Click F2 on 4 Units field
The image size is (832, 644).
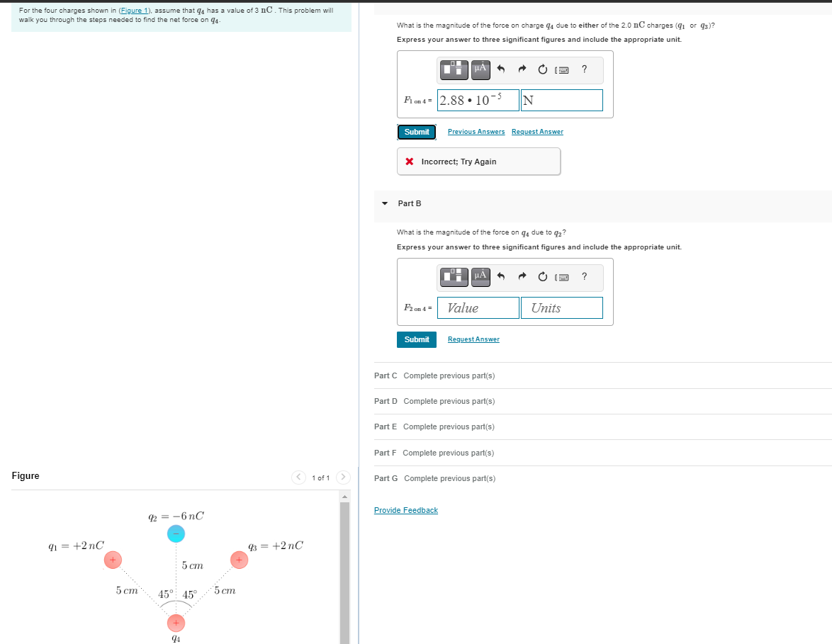(562, 307)
